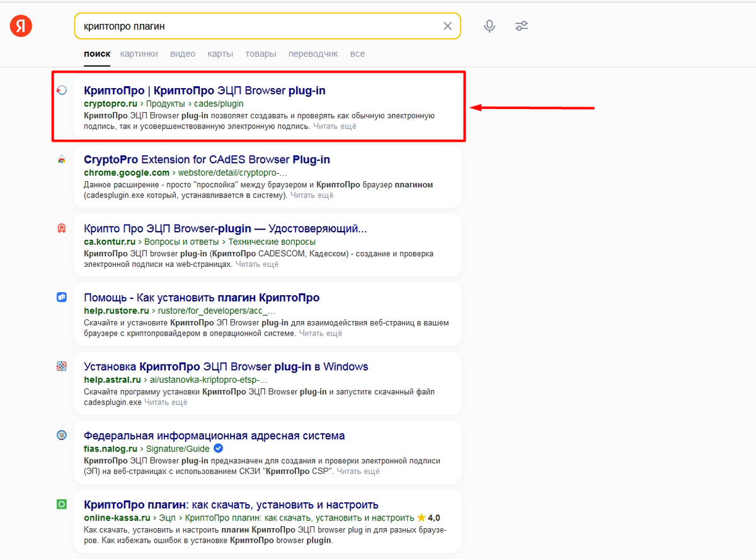Viewport: 756px width, 559px height.
Task: Switch to the 'видео' tab
Action: pyautogui.click(x=183, y=54)
